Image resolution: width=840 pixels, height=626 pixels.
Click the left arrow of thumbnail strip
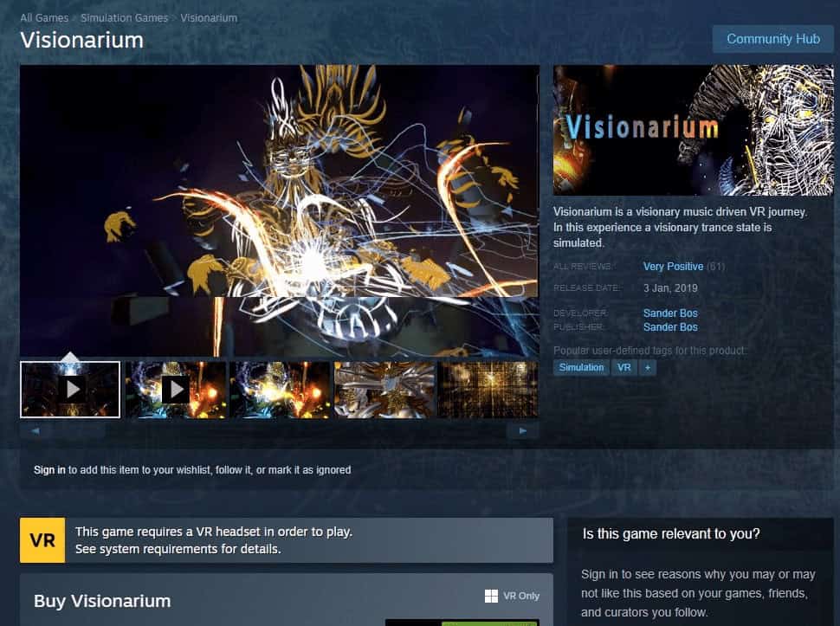pos(36,430)
